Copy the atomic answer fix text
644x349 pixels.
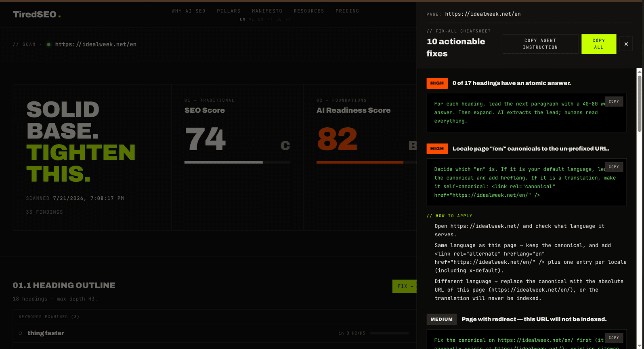614,101
